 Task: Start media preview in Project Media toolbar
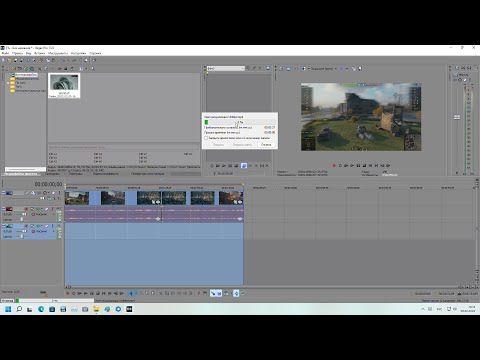click(60, 69)
